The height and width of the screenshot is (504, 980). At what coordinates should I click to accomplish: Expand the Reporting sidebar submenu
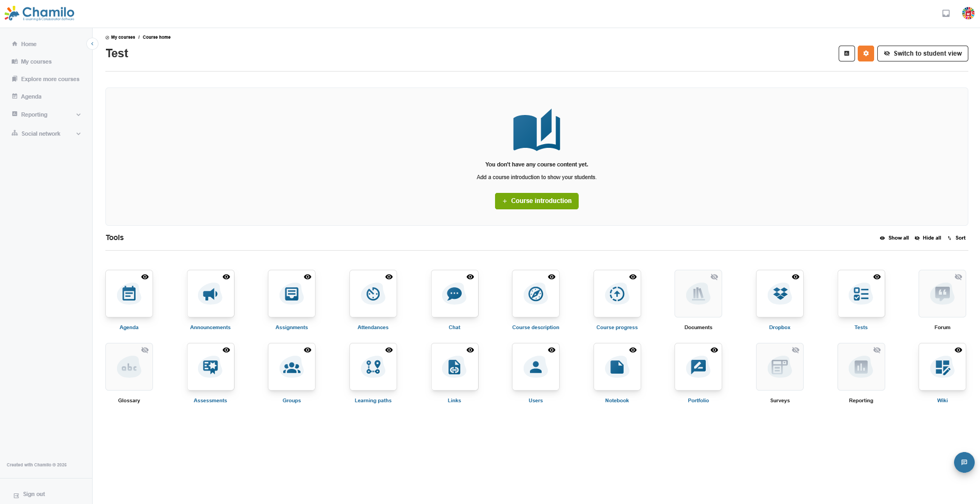pos(78,114)
